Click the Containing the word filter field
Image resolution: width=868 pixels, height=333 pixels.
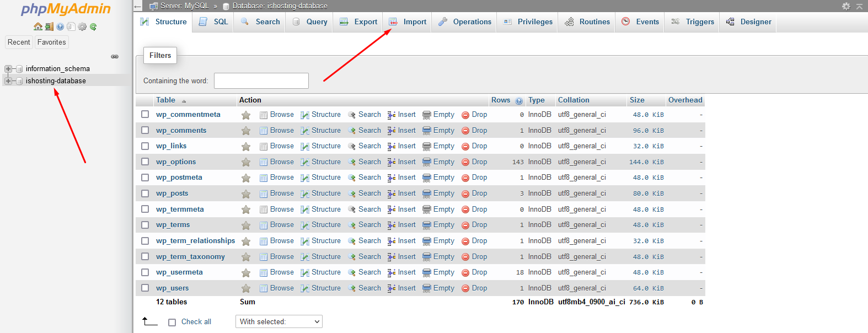coord(261,81)
